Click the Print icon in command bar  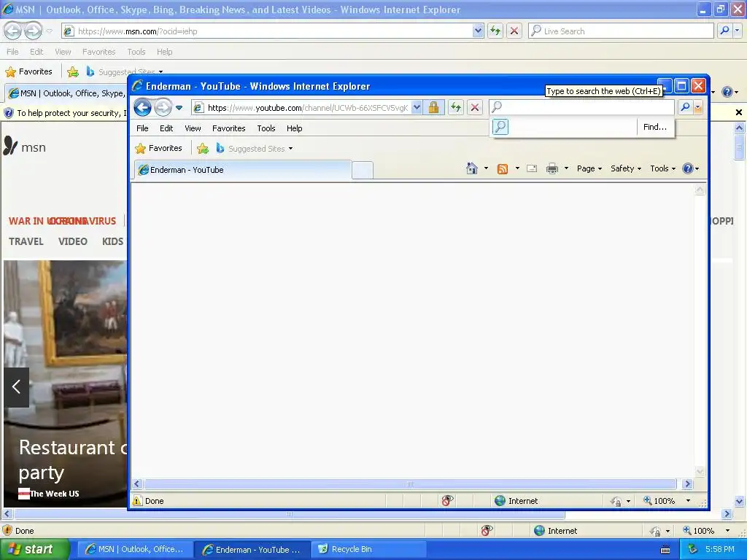552,168
